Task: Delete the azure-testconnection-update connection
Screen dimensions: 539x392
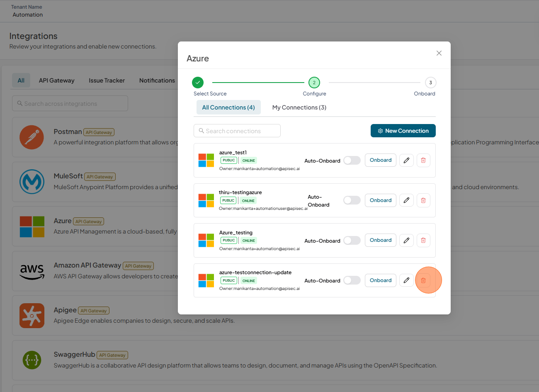Action: 423,280
